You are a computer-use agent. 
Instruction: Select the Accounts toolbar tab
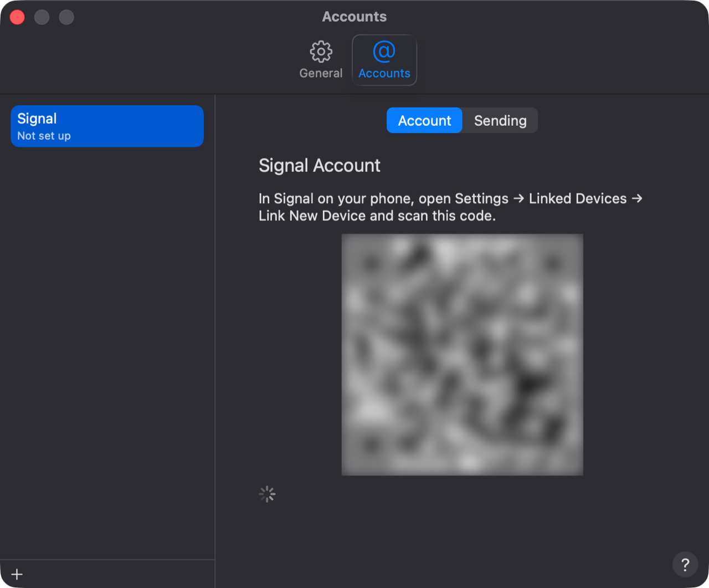[384, 60]
